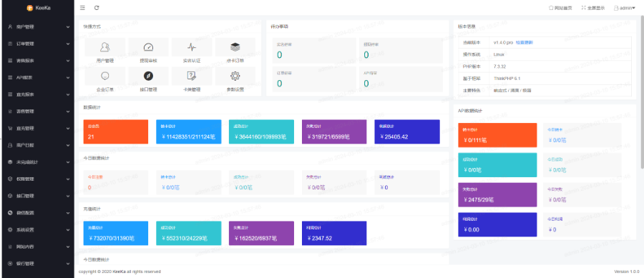Viewport: 644px width, 278px height.
Task: Open 提现审核 shortcut gauge icon
Action: coord(148,47)
